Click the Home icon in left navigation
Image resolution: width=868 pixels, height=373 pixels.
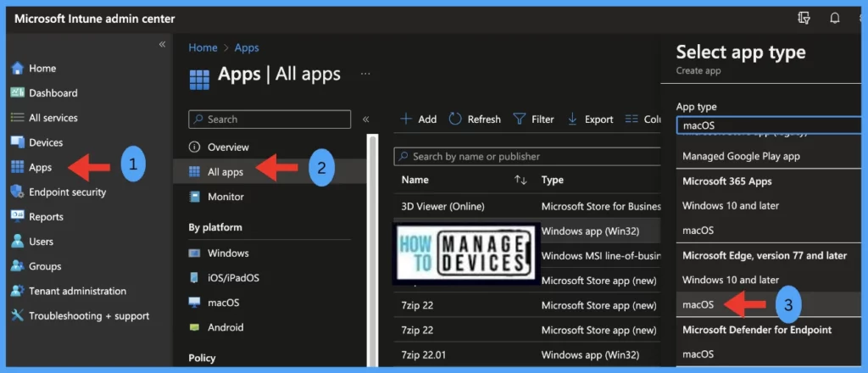click(18, 68)
